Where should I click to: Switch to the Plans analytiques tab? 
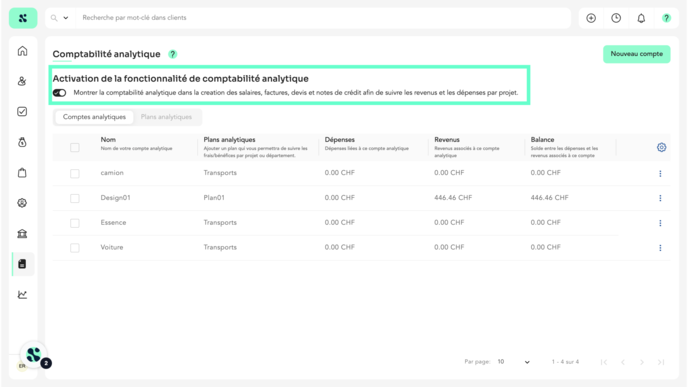click(x=166, y=117)
